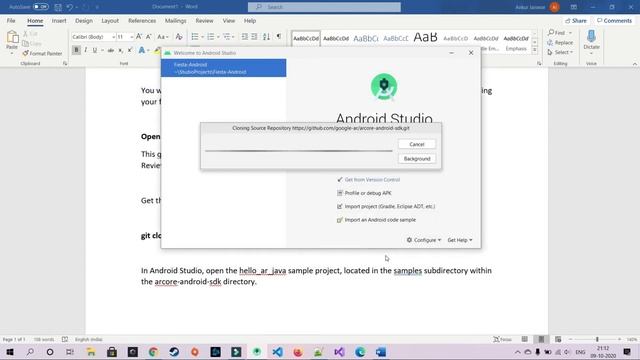Click the Text Effects A icon

pyautogui.click(x=142, y=50)
